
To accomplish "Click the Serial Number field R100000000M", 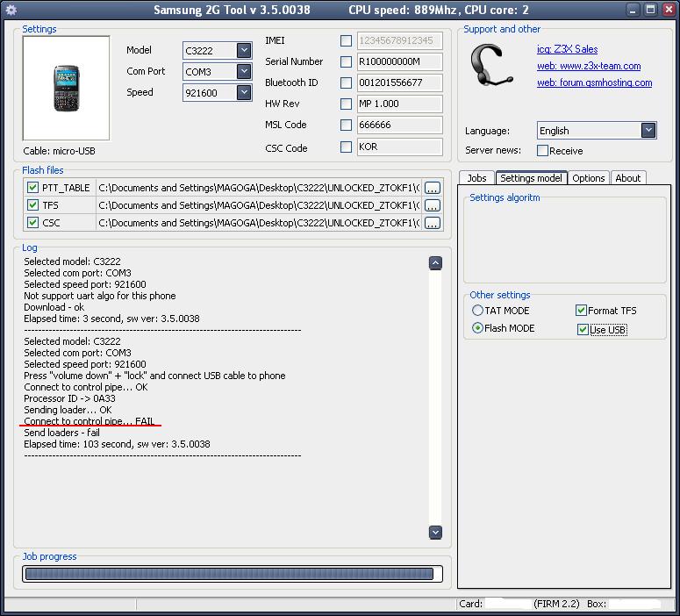I will [x=399, y=61].
